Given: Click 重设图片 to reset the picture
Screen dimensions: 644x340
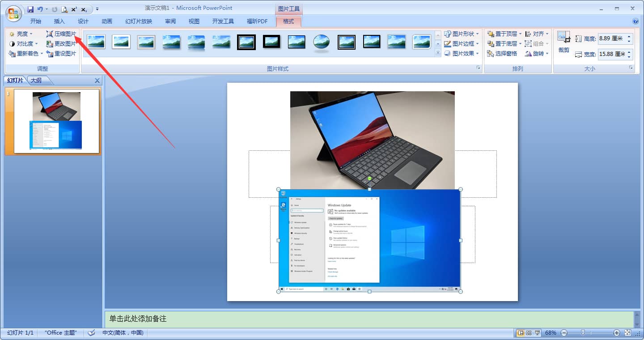Looking at the screenshot, I should tap(61, 53).
